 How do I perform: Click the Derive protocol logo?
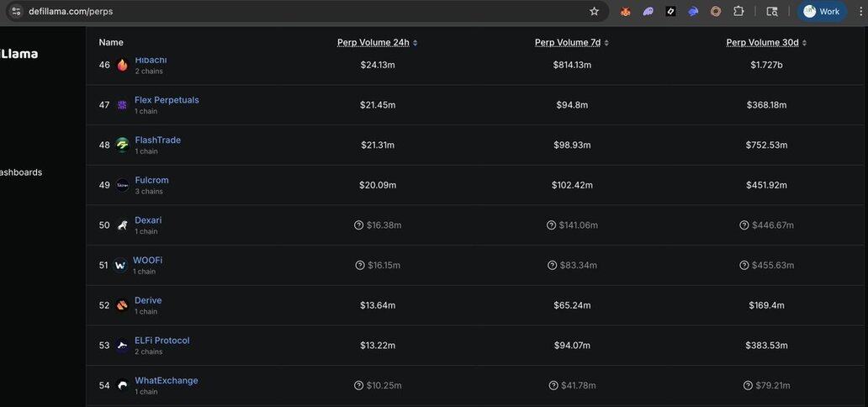click(x=123, y=305)
